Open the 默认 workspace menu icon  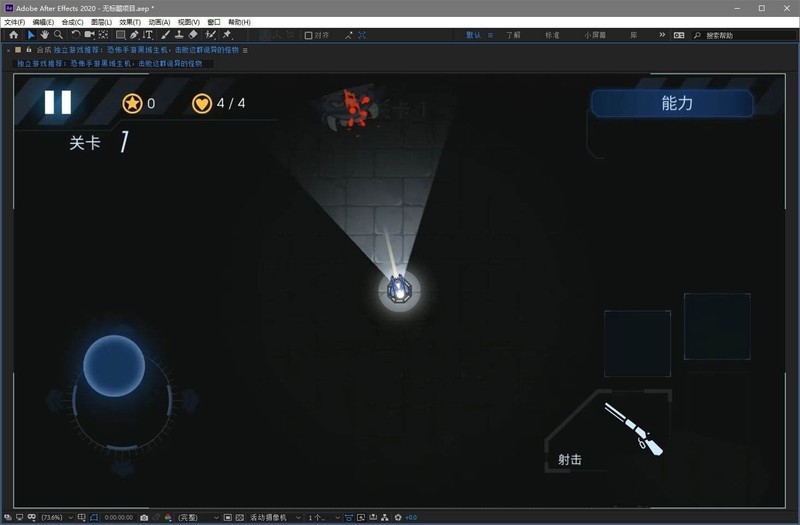490,35
